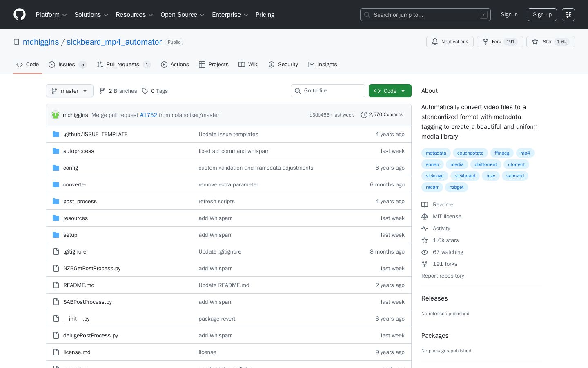Click the Releases heading link
Screen dimensions: 588x368
point(434,298)
